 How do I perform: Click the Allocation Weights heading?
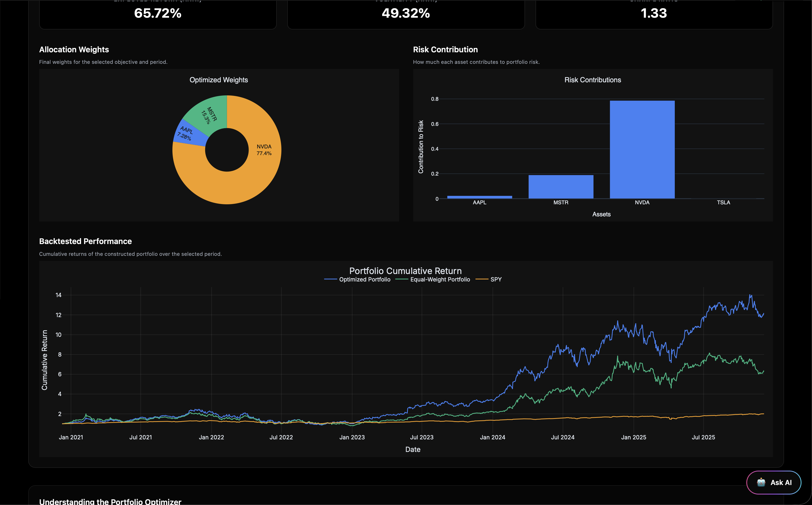74,49
